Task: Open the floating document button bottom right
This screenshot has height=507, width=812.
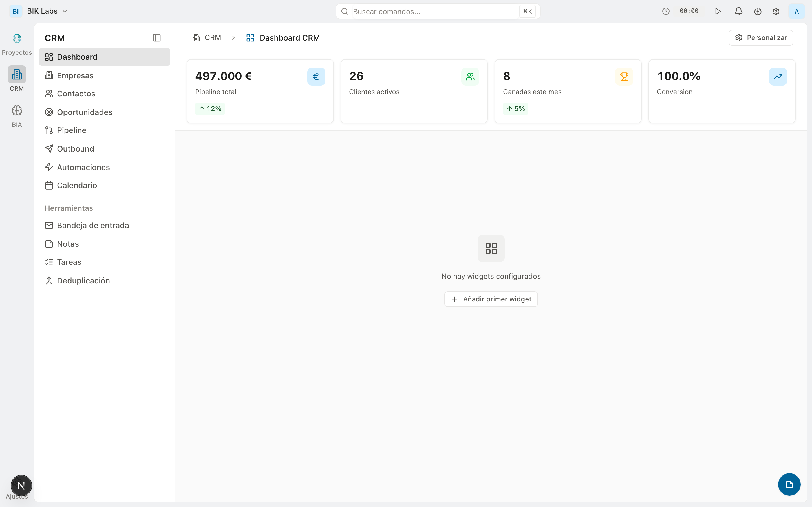Action: [x=789, y=484]
